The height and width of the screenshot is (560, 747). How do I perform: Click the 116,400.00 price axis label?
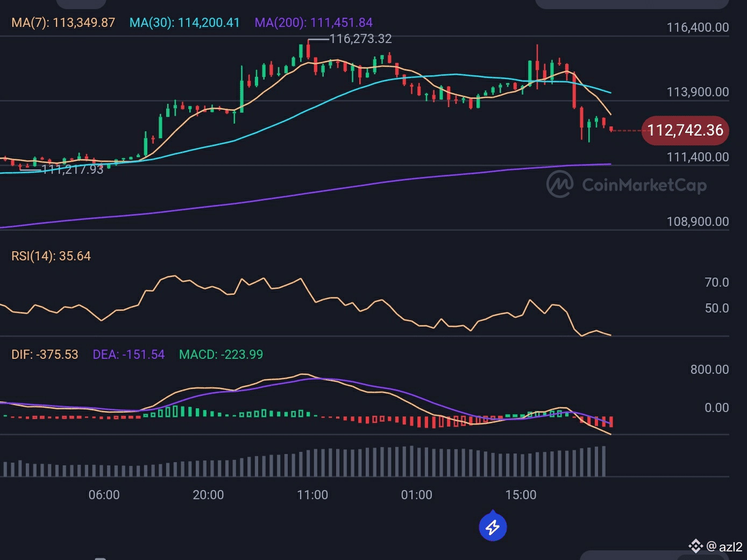pyautogui.click(x=698, y=27)
